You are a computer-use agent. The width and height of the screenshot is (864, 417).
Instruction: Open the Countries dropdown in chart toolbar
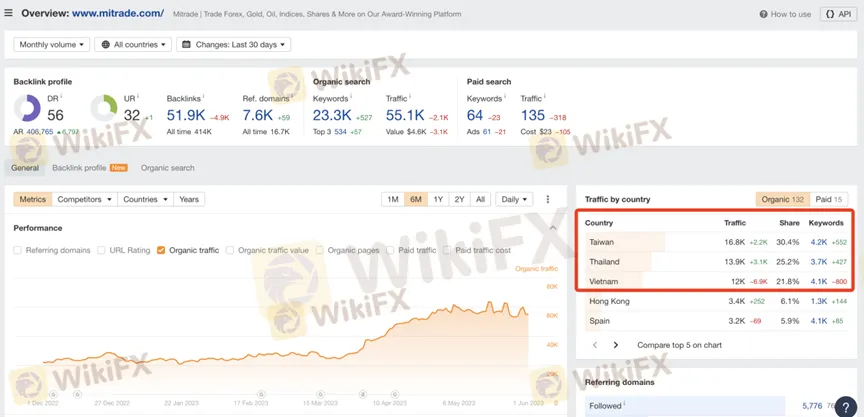coord(145,199)
